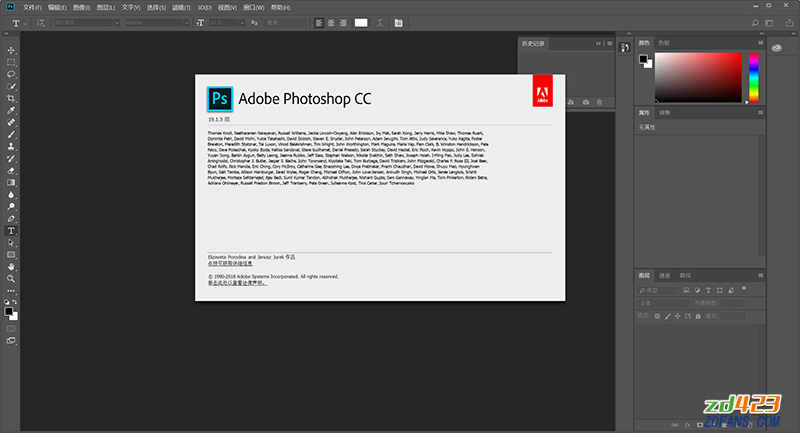The width and height of the screenshot is (800, 433).
Task: Toggle layer filtering on or off
Action: [744, 289]
